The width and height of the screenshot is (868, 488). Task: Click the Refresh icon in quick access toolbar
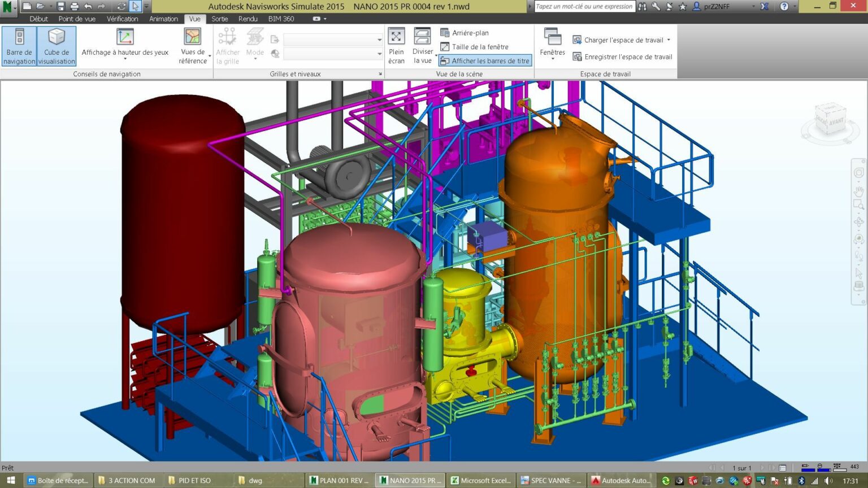click(121, 6)
